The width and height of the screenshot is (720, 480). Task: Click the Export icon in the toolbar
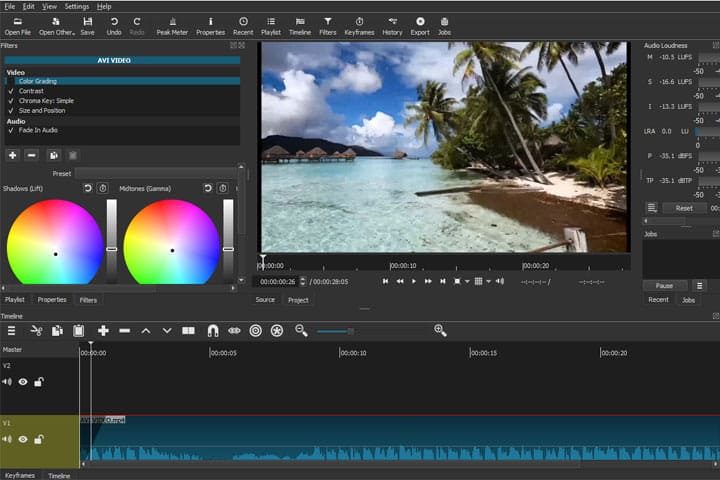pyautogui.click(x=419, y=26)
